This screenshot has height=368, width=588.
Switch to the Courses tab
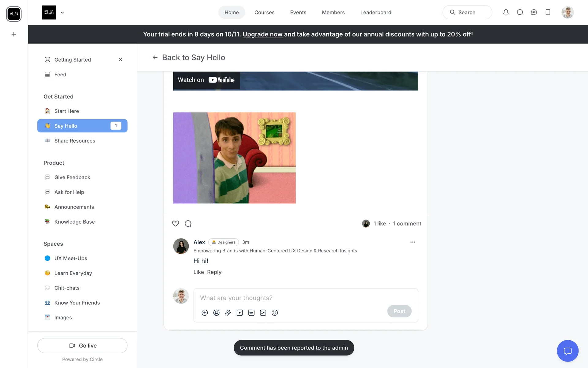(x=264, y=12)
